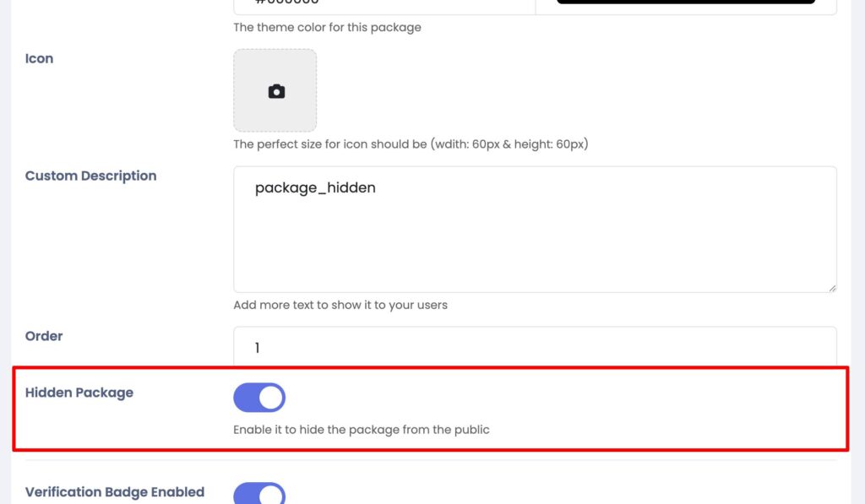The height and width of the screenshot is (504, 865).
Task: Click the hide package from public hint
Action: tap(361, 430)
